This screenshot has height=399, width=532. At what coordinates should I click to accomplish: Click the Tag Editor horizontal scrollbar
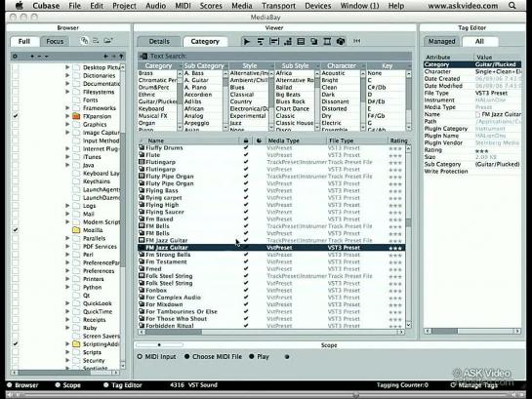472,331
